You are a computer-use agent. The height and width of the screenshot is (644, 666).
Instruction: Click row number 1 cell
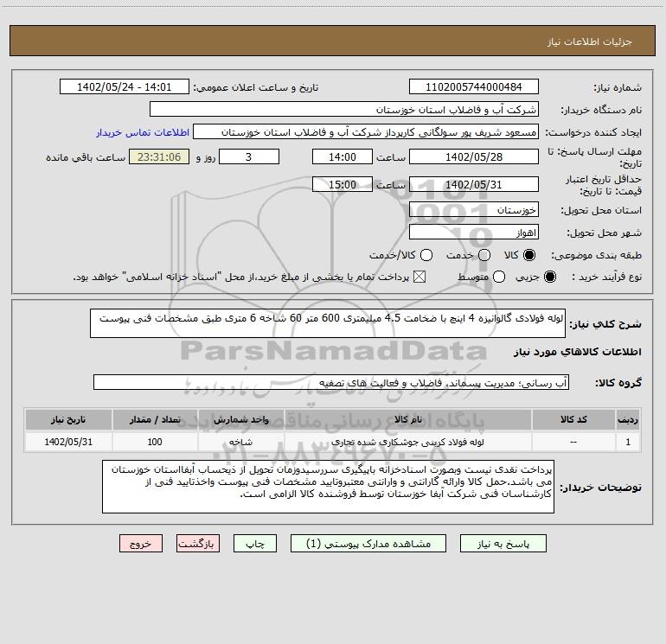628,442
